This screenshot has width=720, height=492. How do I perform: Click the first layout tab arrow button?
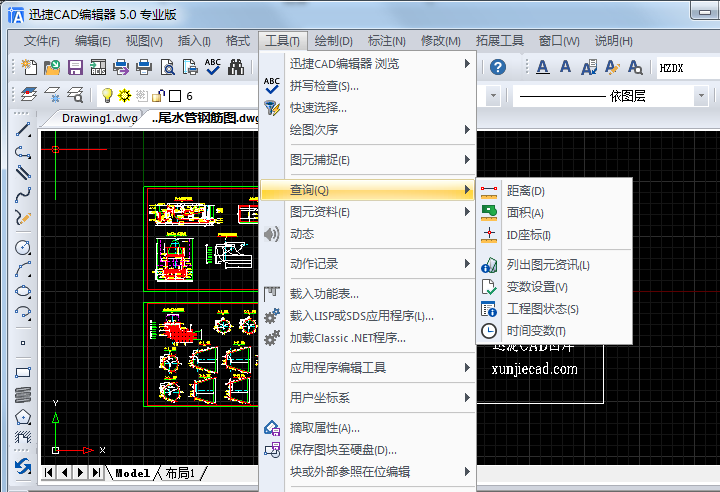click(49, 472)
